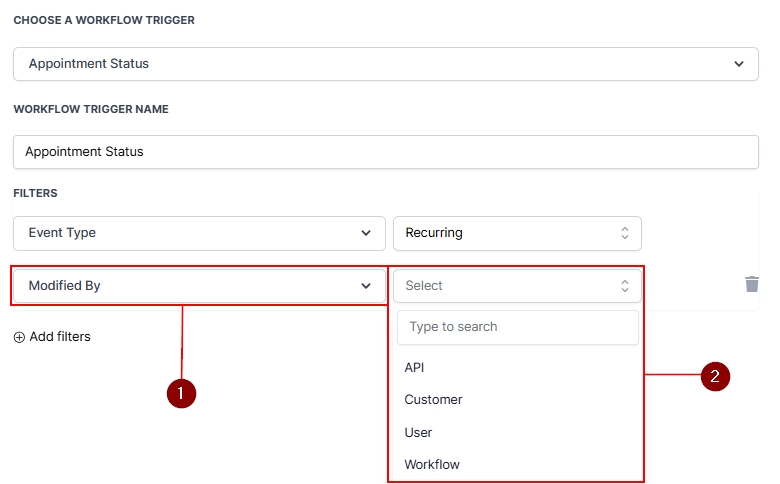780x484 pixels.
Task: Pick the User option
Action: point(418,432)
